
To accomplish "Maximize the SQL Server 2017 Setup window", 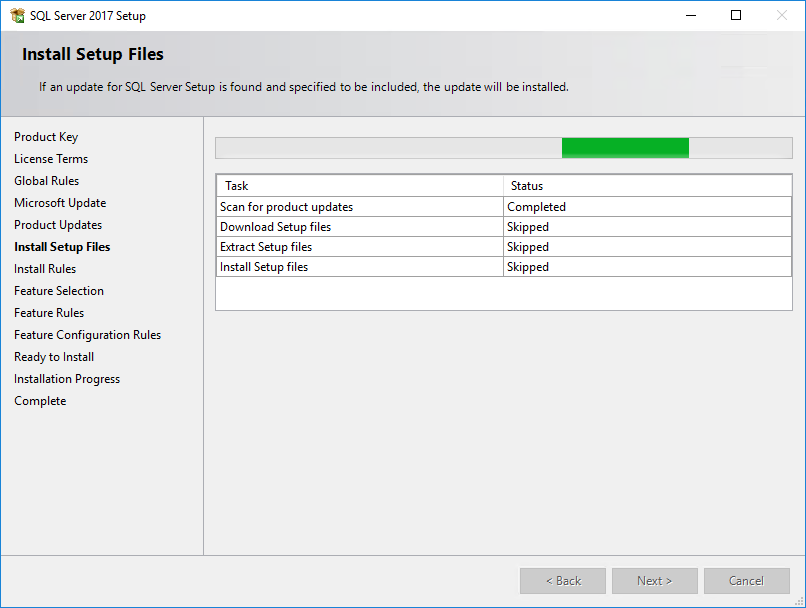I will [736, 15].
